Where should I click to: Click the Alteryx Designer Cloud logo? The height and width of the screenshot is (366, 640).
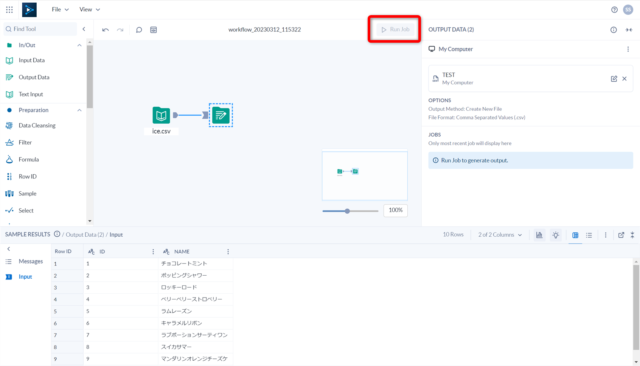(x=29, y=9)
